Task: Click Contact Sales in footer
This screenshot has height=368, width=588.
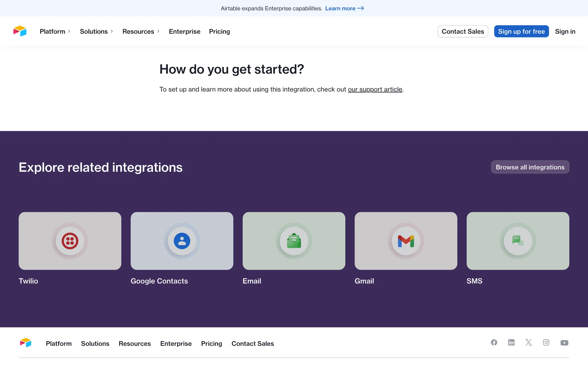Action: coord(252,344)
